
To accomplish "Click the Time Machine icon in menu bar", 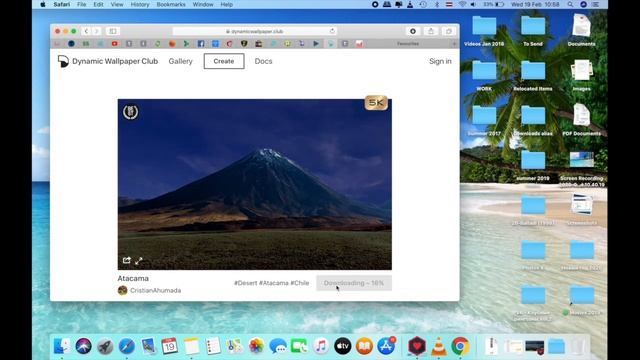I will pyautogui.click(x=423, y=4).
